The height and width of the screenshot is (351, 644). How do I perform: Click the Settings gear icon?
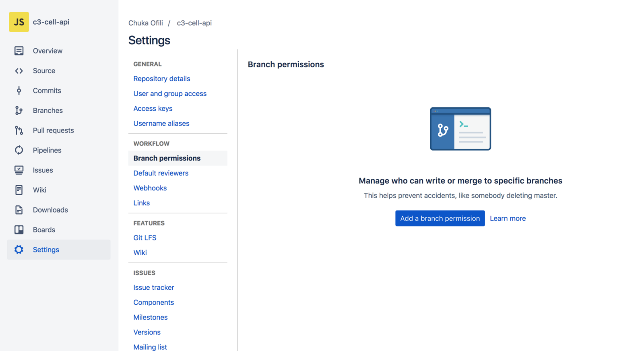(19, 250)
